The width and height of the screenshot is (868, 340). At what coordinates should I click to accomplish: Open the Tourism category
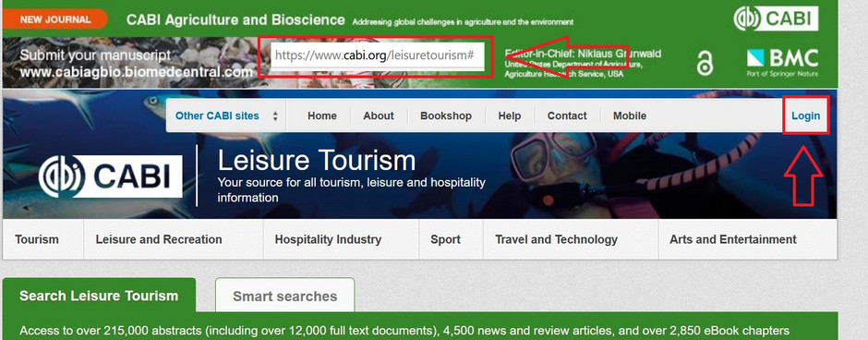click(x=43, y=239)
